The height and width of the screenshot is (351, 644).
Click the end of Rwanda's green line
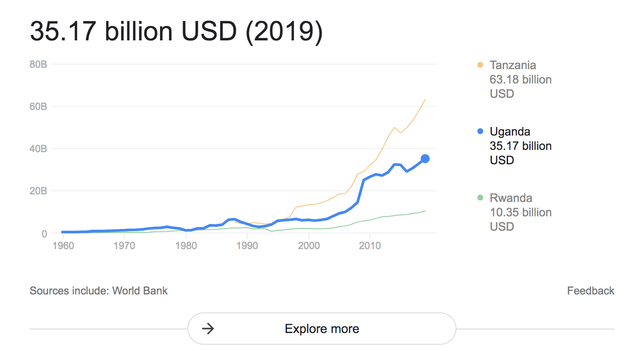click(x=425, y=211)
